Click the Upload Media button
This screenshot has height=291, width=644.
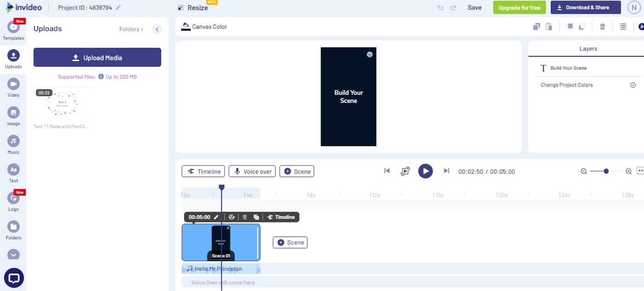point(97,58)
